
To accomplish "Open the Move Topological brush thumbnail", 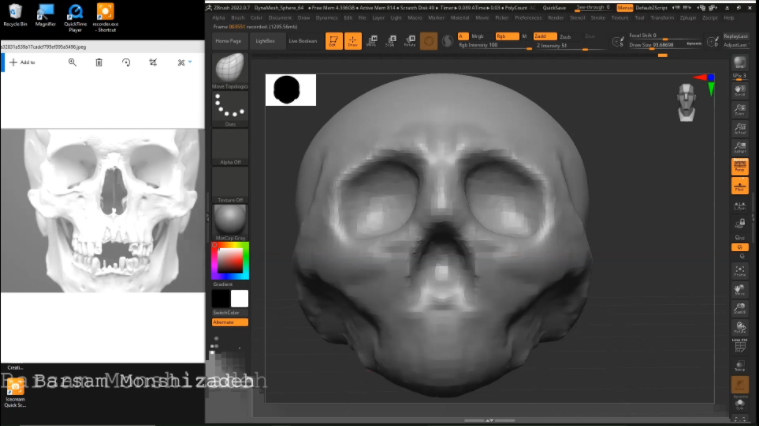I will pyautogui.click(x=230, y=71).
